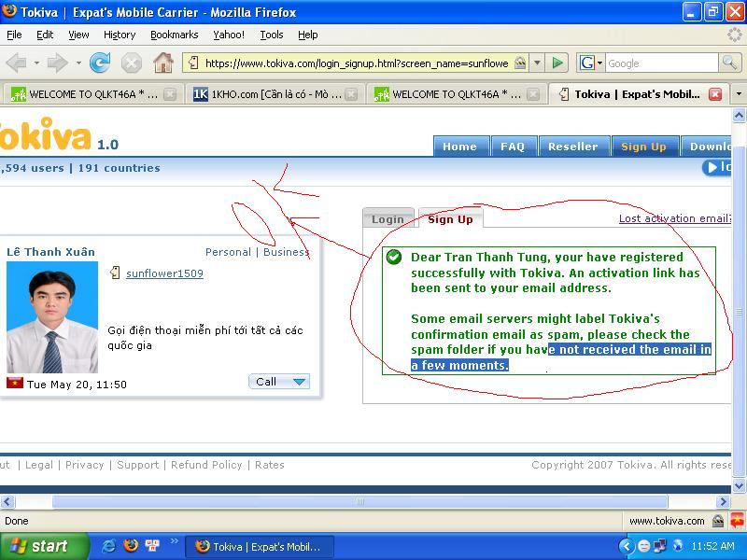Viewport: 747px width, 560px height.
Task: Open the Privacy footer link
Action: point(85,465)
